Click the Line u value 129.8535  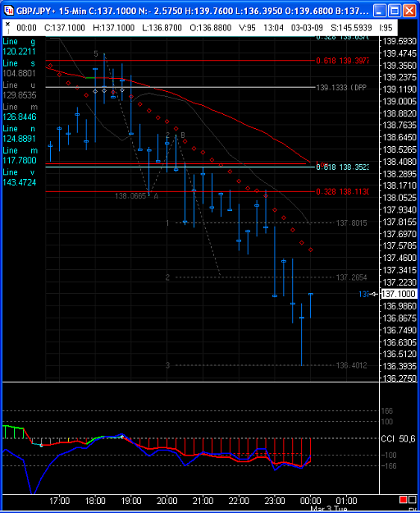click(x=20, y=95)
